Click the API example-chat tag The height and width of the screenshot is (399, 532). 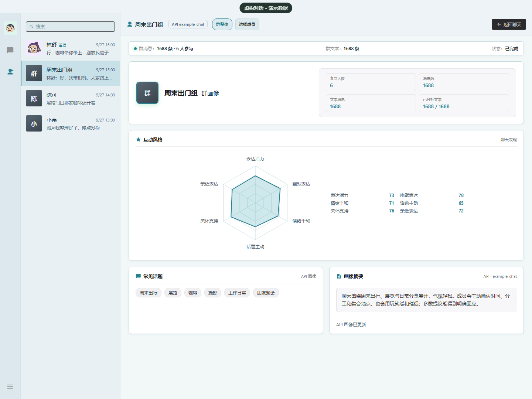[188, 24]
